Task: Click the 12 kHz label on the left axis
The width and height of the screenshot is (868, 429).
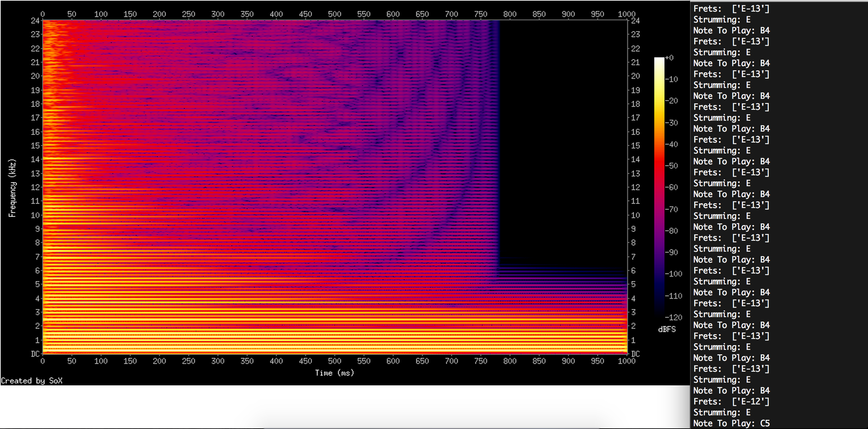Action: [35, 187]
